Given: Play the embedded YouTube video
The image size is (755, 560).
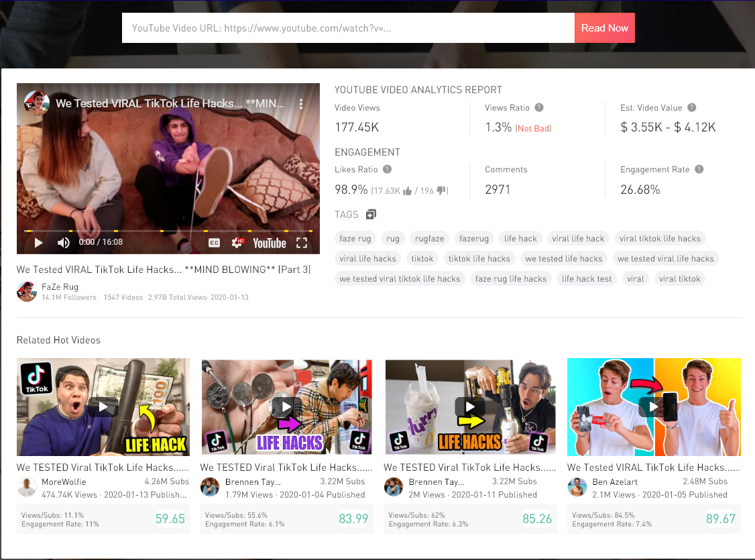Looking at the screenshot, I should pos(38,243).
